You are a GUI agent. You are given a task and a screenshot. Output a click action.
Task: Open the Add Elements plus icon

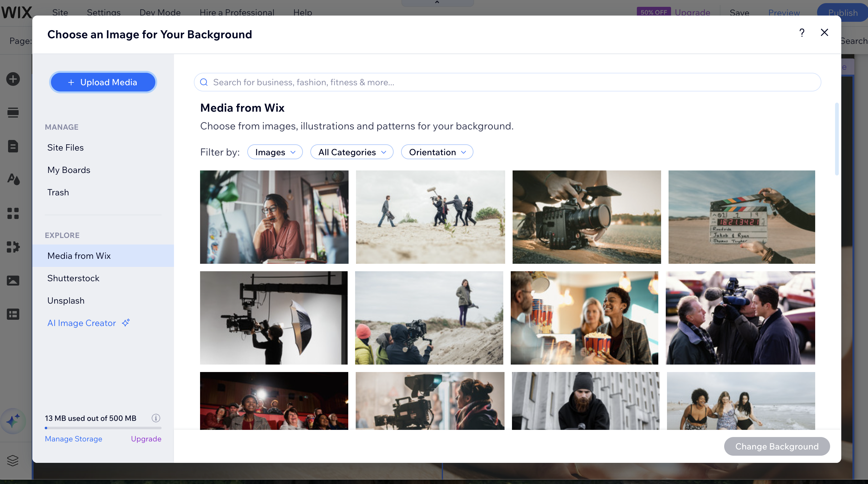pyautogui.click(x=13, y=79)
